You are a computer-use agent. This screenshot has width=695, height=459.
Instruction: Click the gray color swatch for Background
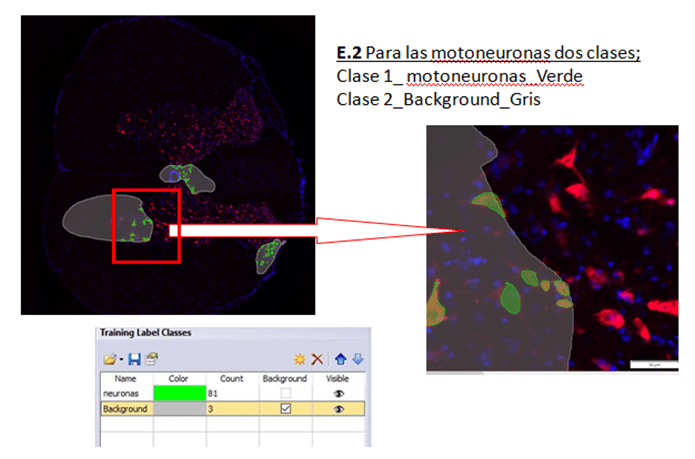[180, 409]
